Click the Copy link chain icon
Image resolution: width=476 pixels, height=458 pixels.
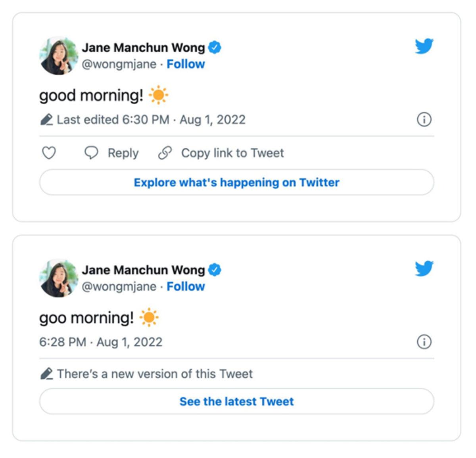[165, 153]
